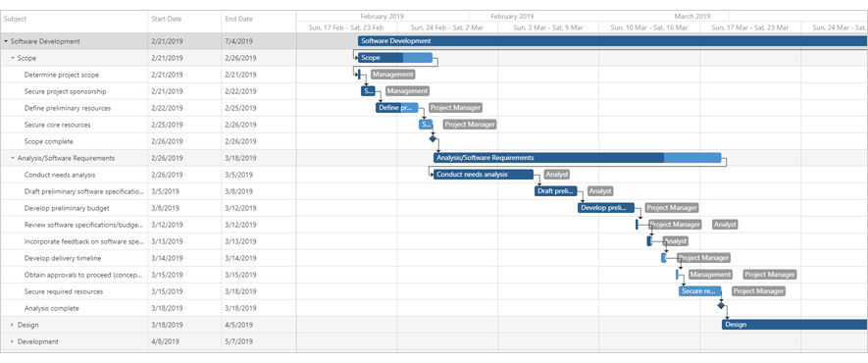Select the Design summary bar in chart
Screen dimensions: 868x363
point(794,325)
